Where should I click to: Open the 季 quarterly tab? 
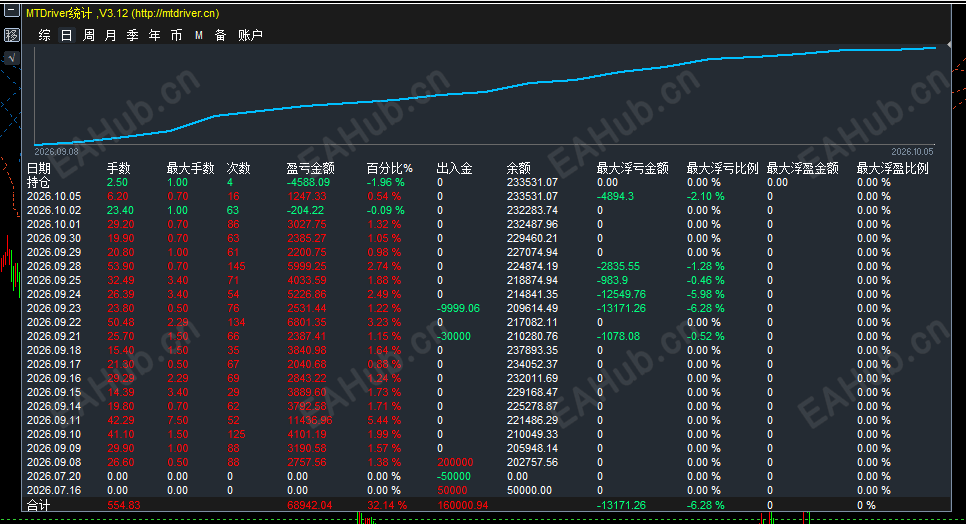[x=132, y=35]
